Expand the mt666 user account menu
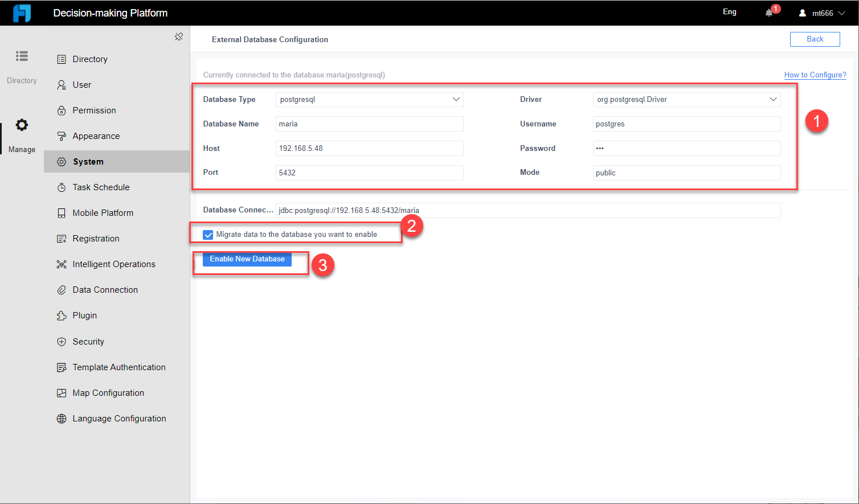 820,13
